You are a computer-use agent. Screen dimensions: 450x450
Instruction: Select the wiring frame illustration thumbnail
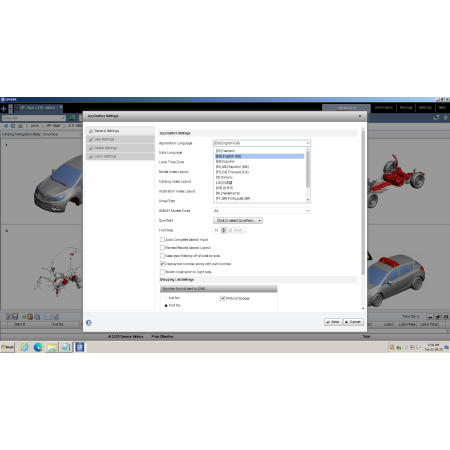[x=59, y=272]
